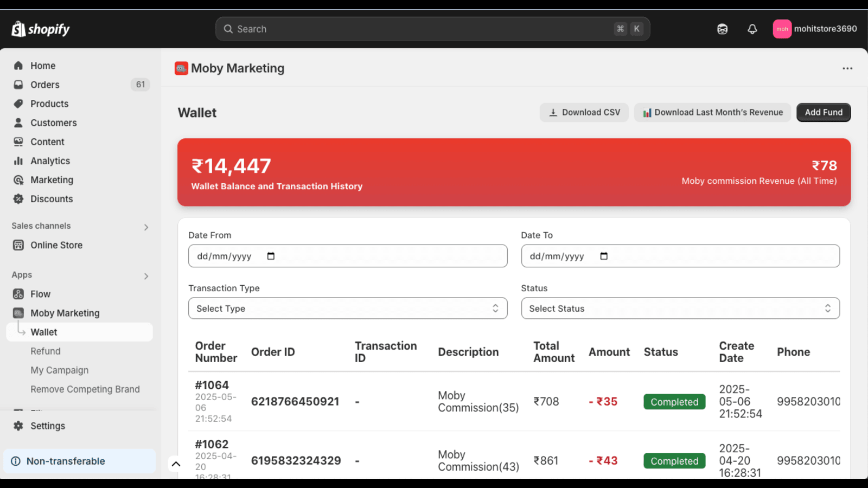
Task: Click the search magnifier icon
Action: pyautogui.click(x=228, y=29)
